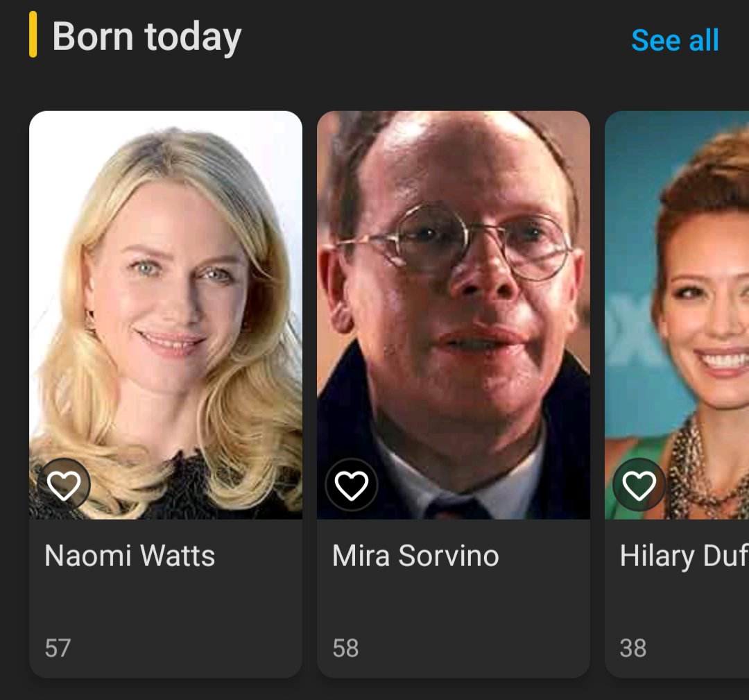Toggle the heart on Hilary Duff card
This screenshot has width=749, height=700.
pos(639,485)
